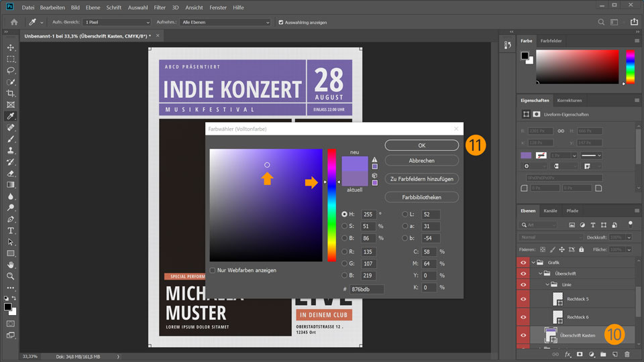Select the H hue radio button
This screenshot has height=362, width=644.
(x=344, y=215)
